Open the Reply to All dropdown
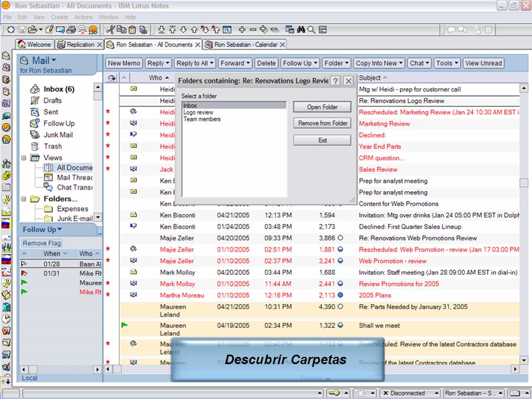This screenshot has width=532, height=399. point(195,63)
